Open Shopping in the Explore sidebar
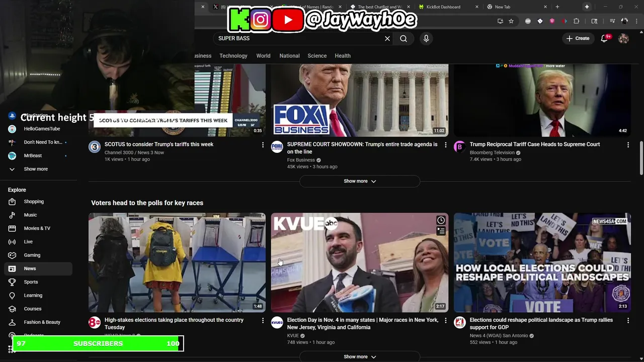 (x=38, y=202)
